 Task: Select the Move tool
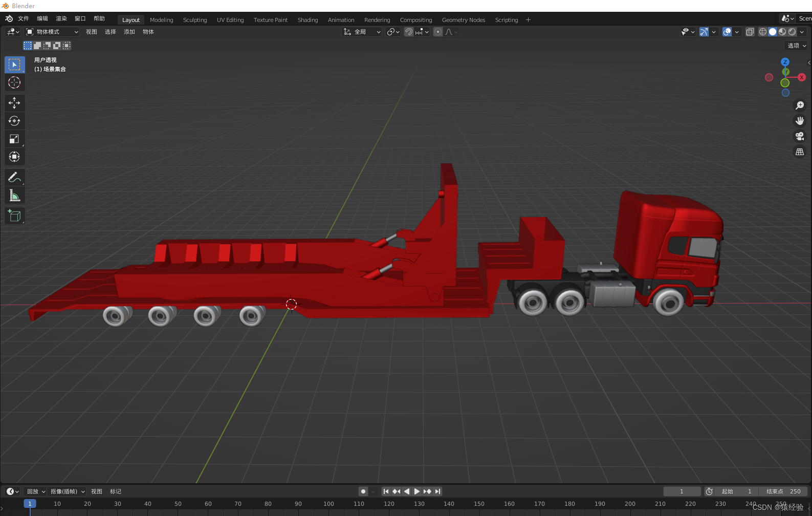click(x=14, y=103)
